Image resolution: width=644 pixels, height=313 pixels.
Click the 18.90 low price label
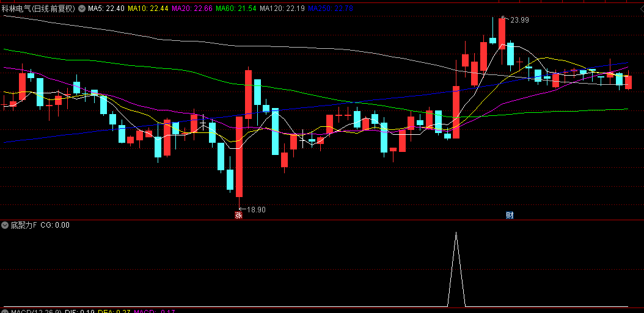[x=257, y=210]
